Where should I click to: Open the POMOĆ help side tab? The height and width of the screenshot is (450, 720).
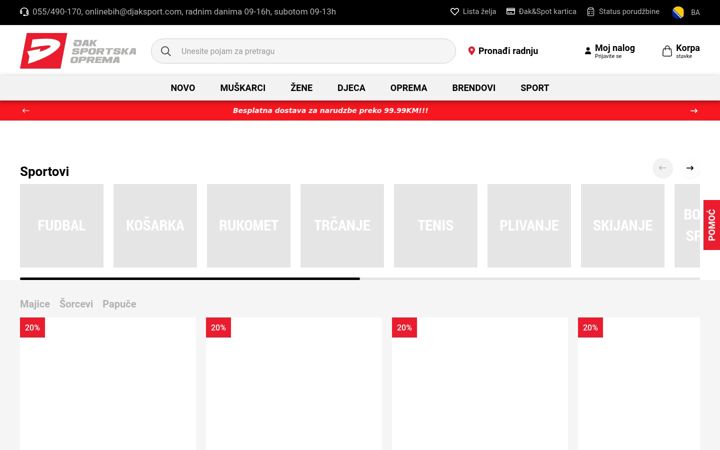[712, 225]
